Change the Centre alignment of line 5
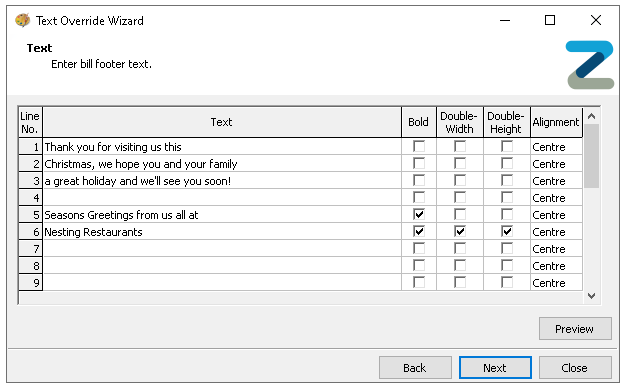The height and width of the screenshot is (385, 622). [x=556, y=215]
